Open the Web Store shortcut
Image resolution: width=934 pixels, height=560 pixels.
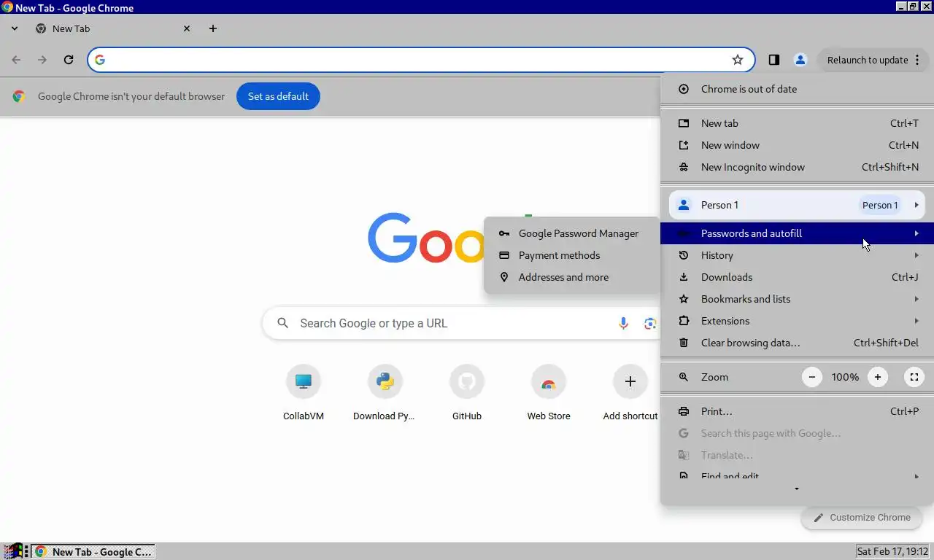(x=549, y=393)
